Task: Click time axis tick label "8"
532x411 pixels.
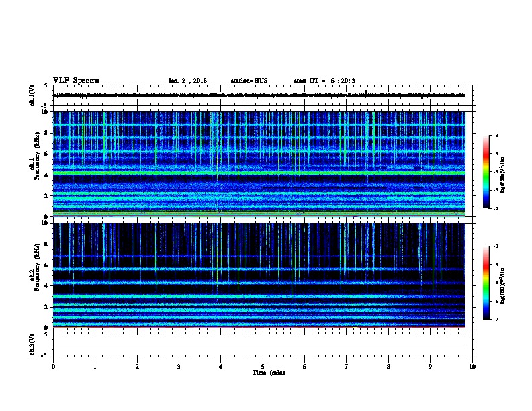Action: (388, 366)
